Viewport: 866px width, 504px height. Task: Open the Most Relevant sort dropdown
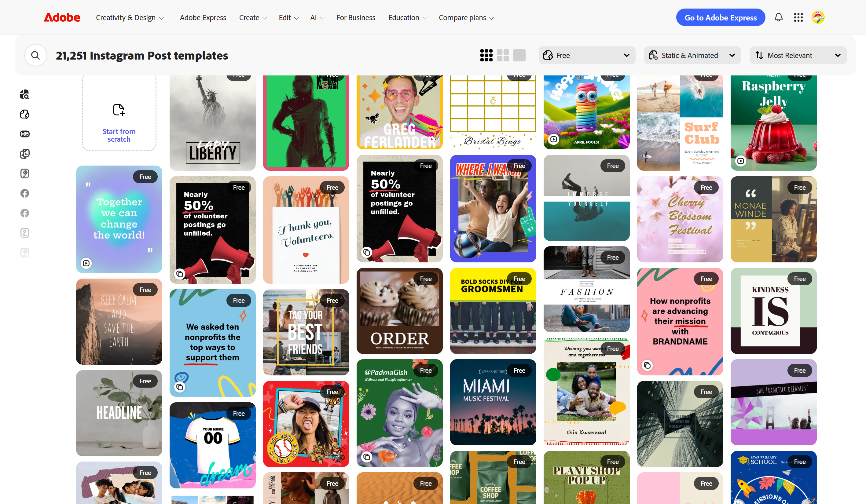tap(798, 55)
